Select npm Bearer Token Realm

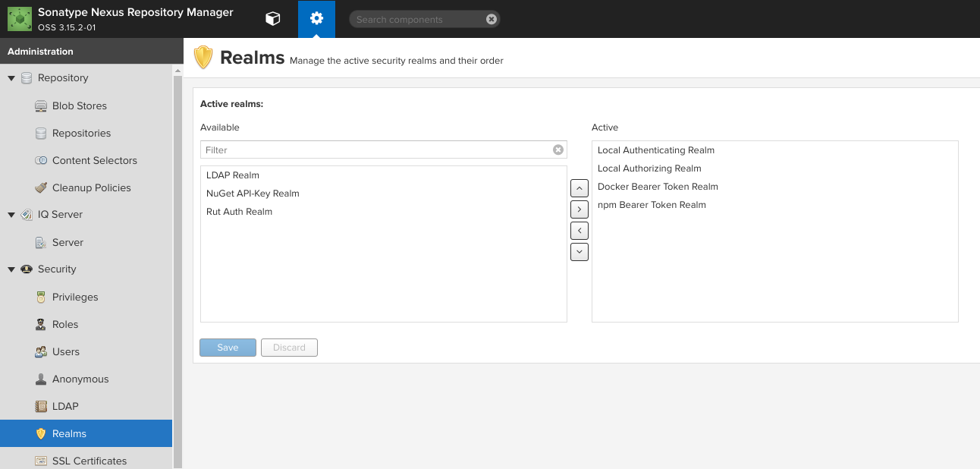pyautogui.click(x=775, y=205)
